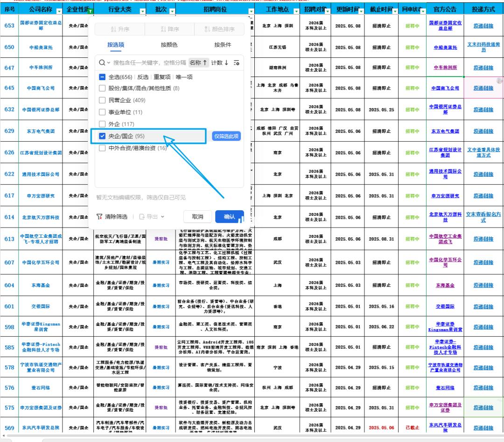Image resolution: width=504 pixels, height=442 pixels.
Task: Click the 取消 cancel button
Action: 198,217
